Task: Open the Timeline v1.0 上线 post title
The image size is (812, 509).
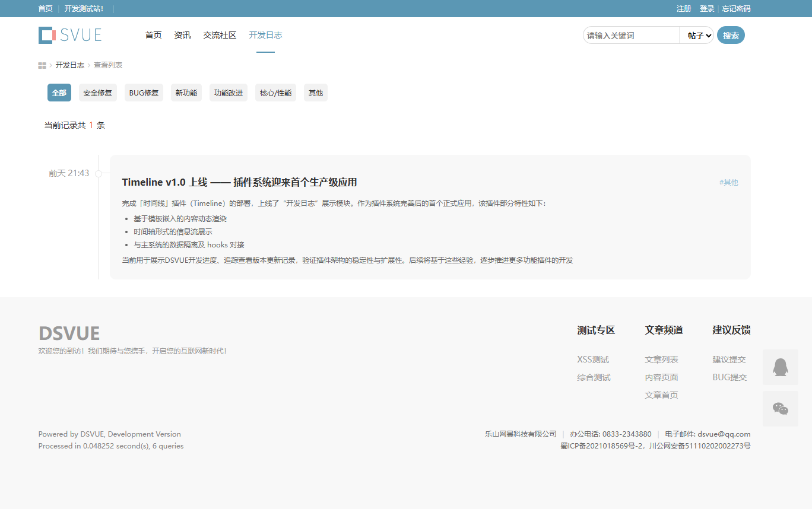Action: click(239, 182)
